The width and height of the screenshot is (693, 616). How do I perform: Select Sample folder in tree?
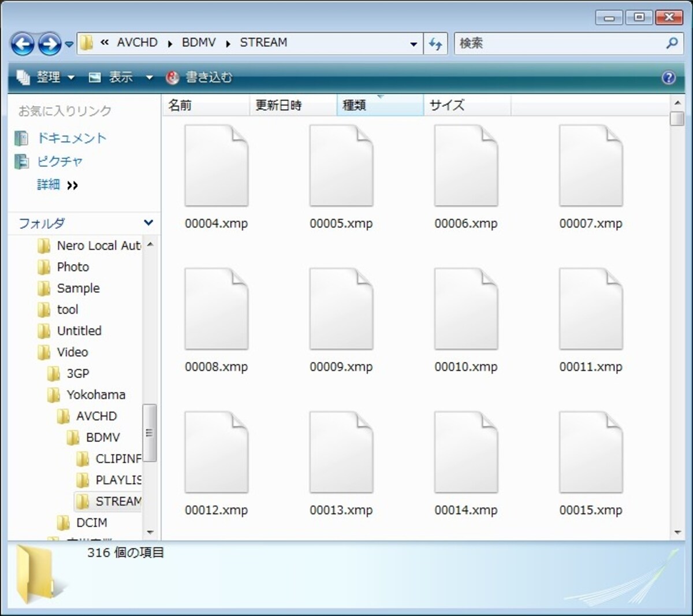coord(69,288)
